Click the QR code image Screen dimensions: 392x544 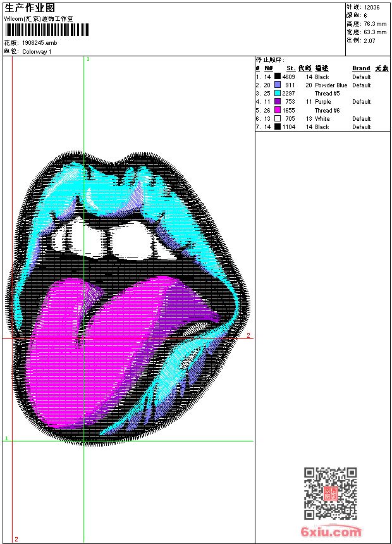tap(331, 493)
